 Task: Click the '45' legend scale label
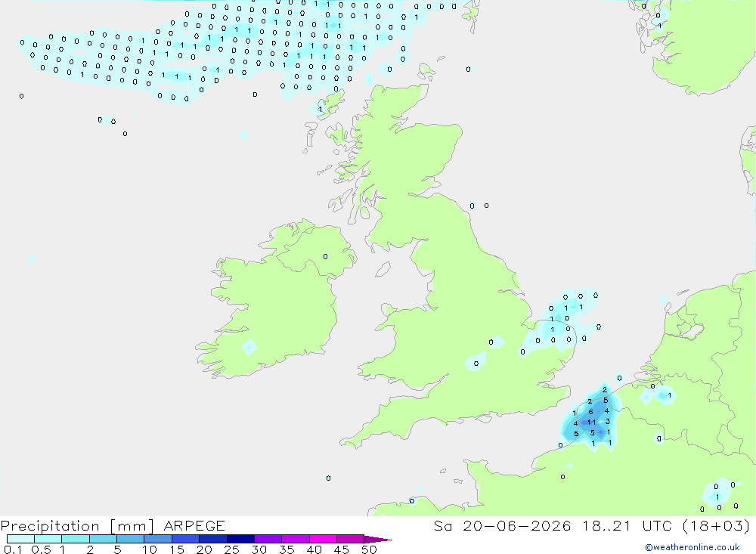342,549
